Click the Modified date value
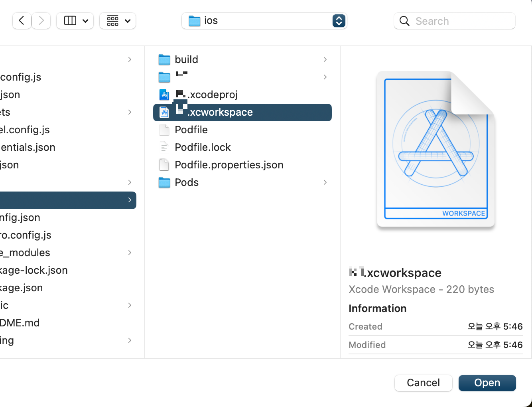Viewport: 532px width, 407px height. point(495,345)
